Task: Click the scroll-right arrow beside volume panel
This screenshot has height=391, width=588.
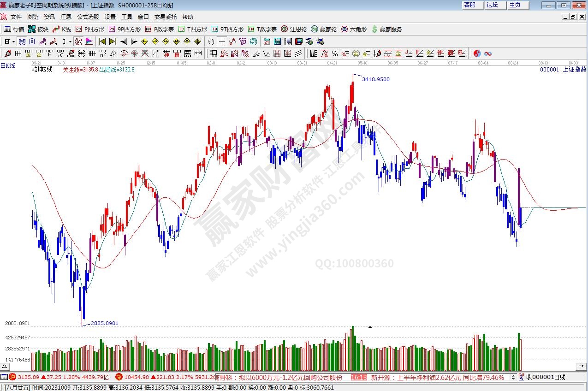Action: click(x=583, y=366)
